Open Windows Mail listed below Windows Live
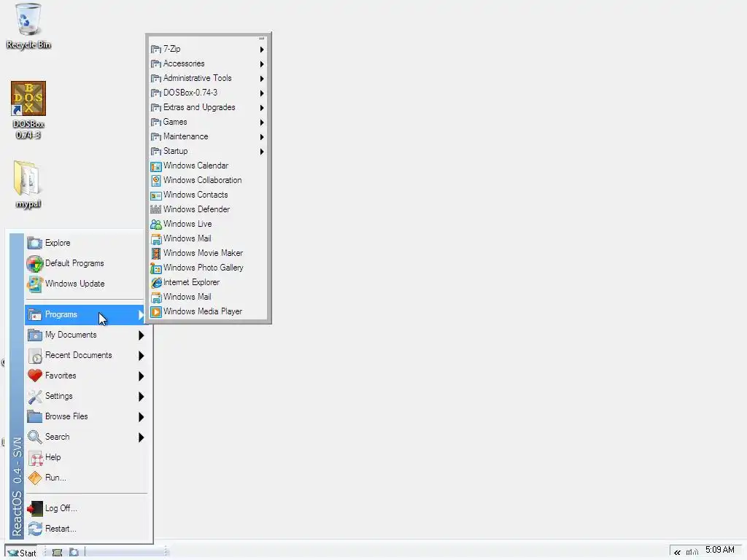This screenshot has width=747, height=560. (x=208, y=238)
